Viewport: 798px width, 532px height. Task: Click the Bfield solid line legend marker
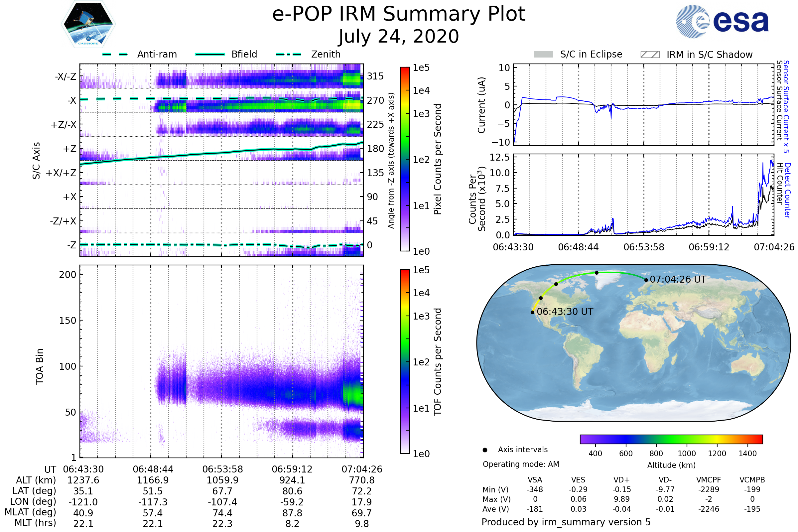pyautogui.click(x=210, y=54)
